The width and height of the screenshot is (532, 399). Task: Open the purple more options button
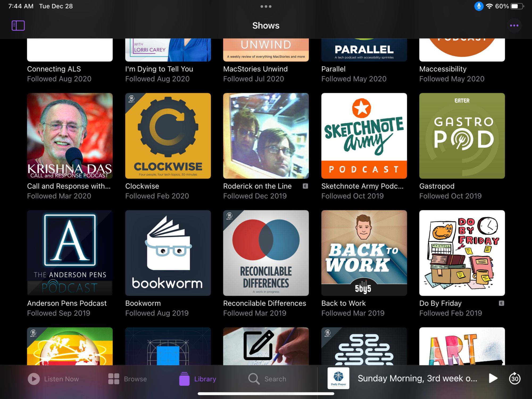click(x=514, y=26)
